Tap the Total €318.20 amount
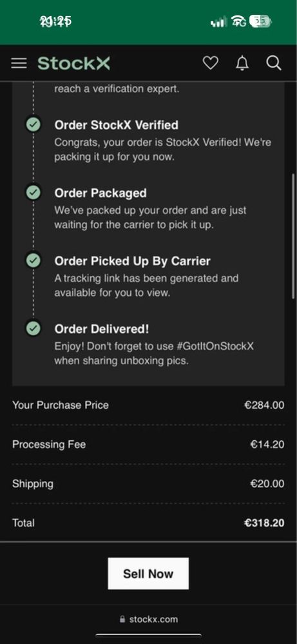297x644 pixels. point(264,523)
